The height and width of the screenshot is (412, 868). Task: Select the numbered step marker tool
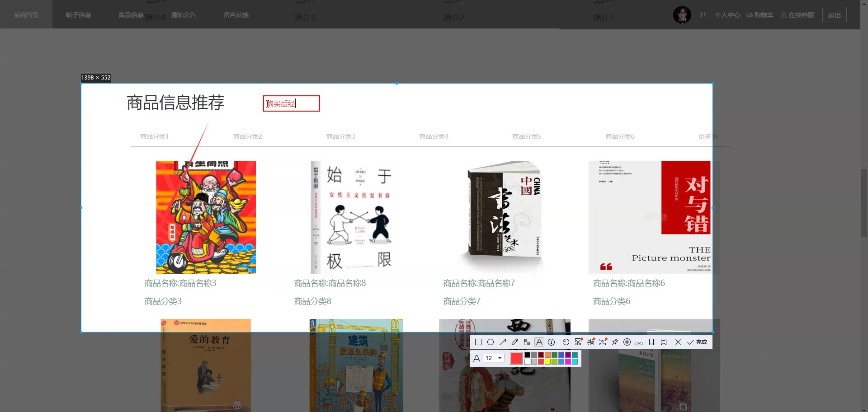[552, 342]
